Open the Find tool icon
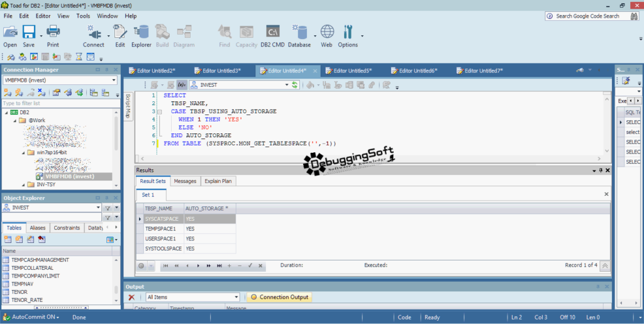 (225, 36)
